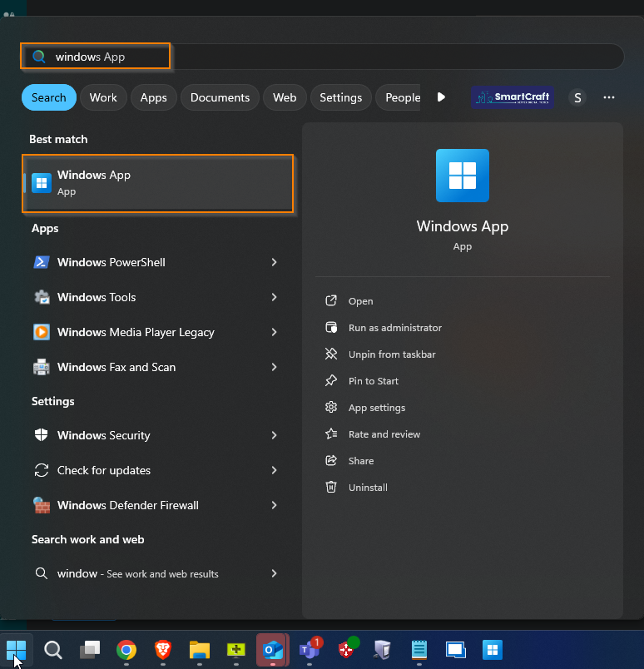Click the arrow to show more filters
The width and height of the screenshot is (644, 669).
pos(441,97)
